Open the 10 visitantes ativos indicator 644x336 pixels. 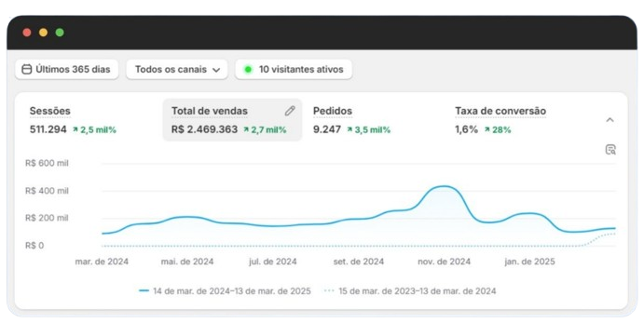pos(294,69)
